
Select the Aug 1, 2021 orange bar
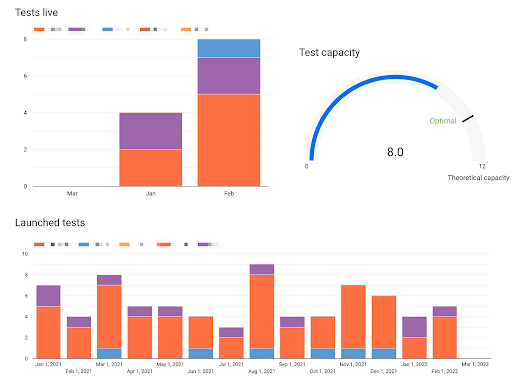pos(262,311)
